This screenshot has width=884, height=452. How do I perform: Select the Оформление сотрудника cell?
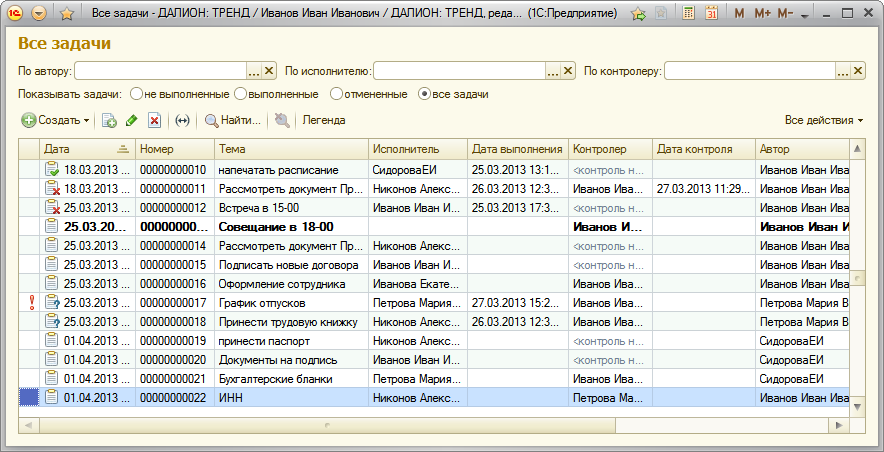point(291,283)
